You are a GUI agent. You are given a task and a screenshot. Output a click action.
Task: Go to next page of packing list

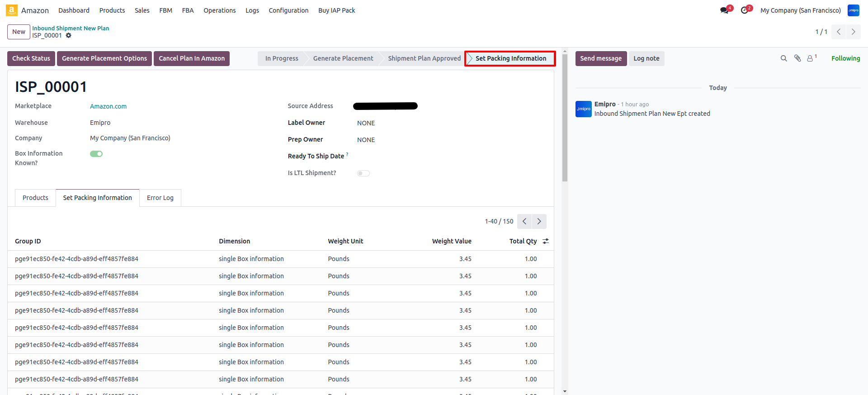[x=539, y=221]
